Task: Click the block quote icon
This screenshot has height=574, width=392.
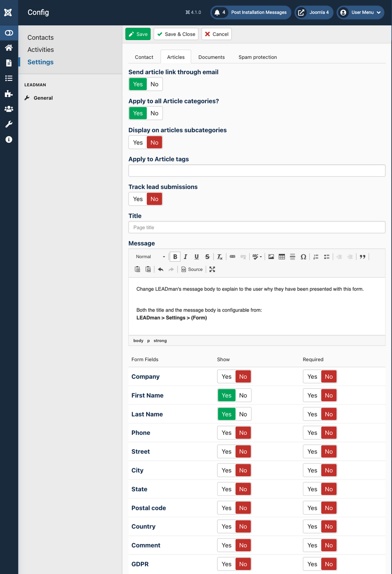Action: 363,257
